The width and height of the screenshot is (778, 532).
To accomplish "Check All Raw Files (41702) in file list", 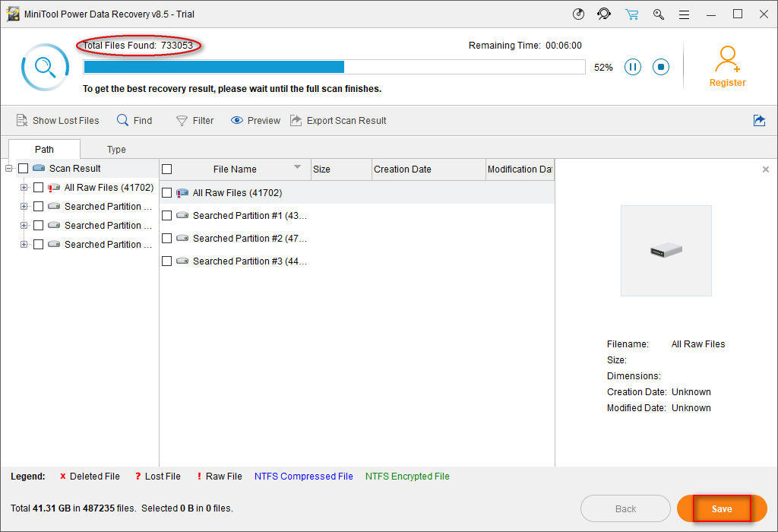I will (166, 192).
